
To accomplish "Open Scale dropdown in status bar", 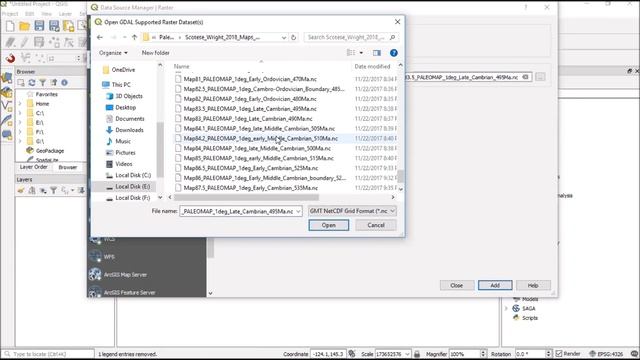I will pos(407,354).
